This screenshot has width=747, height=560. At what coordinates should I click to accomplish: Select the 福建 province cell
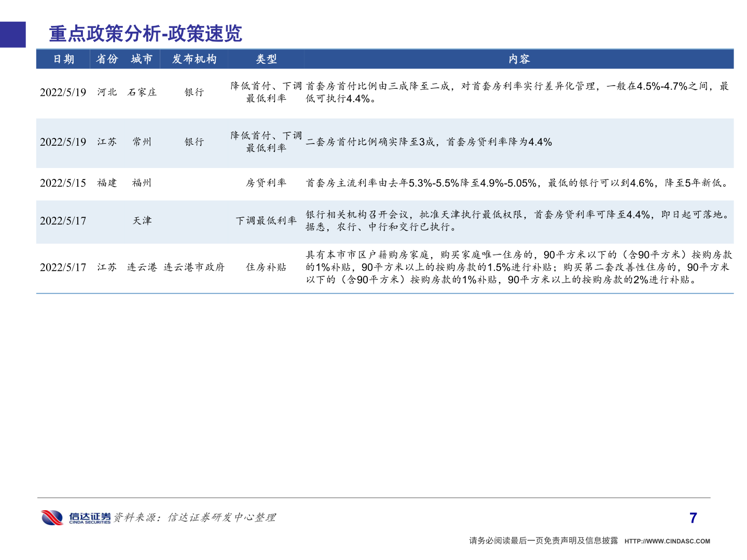pyautogui.click(x=107, y=183)
